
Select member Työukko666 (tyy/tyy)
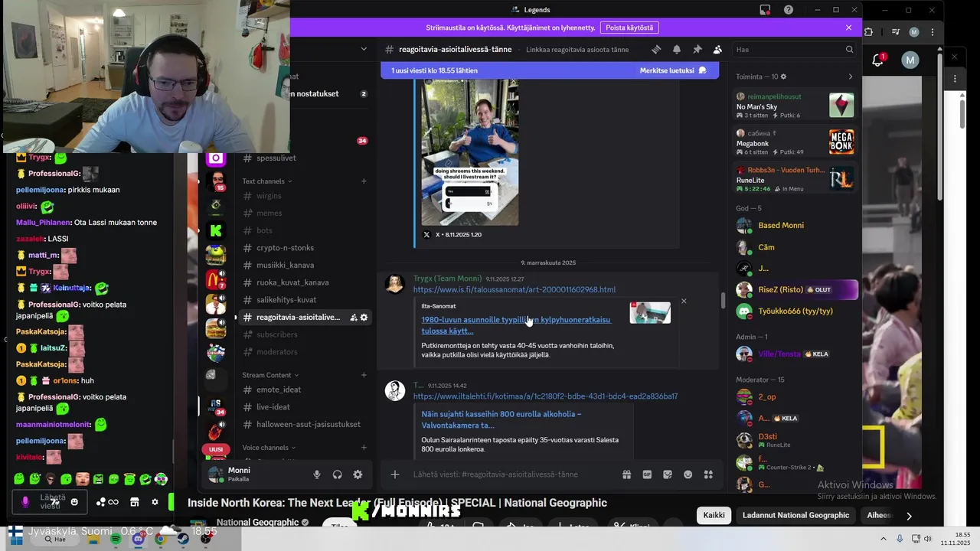coord(795,311)
